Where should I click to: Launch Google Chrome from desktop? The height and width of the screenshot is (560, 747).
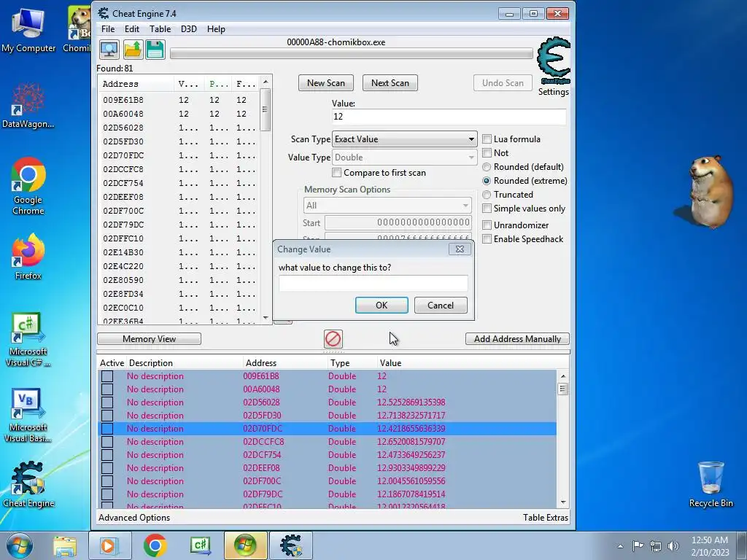pyautogui.click(x=28, y=186)
